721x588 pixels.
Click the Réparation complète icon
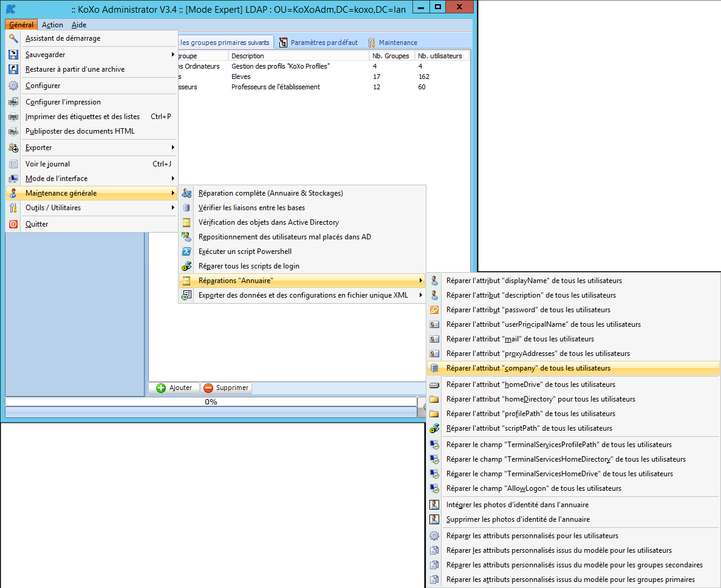(x=186, y=193)
